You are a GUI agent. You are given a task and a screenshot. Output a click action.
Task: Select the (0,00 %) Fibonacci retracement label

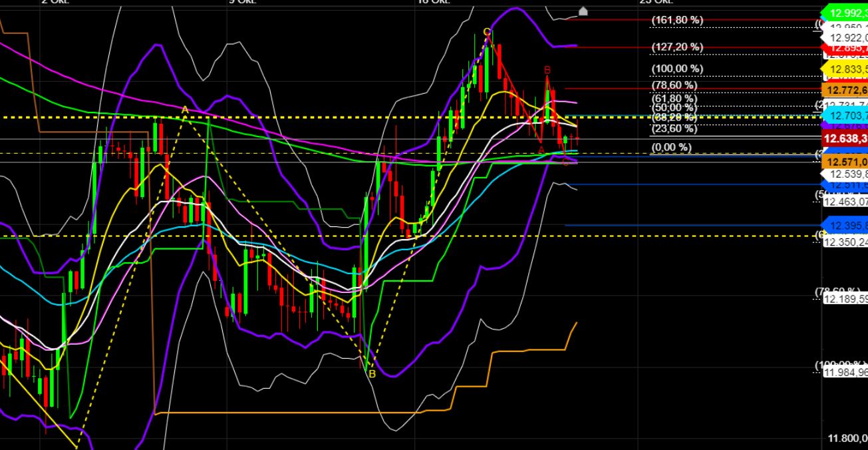pos(672,147)
